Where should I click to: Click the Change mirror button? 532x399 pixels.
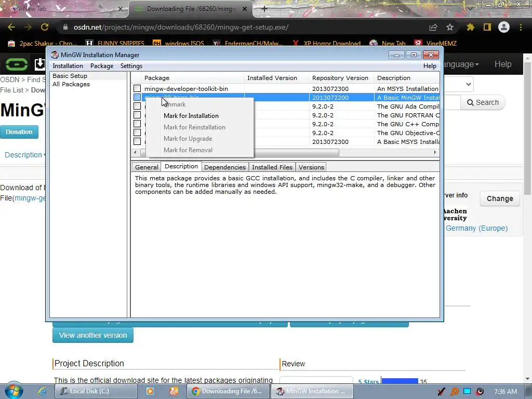(500, 198)
